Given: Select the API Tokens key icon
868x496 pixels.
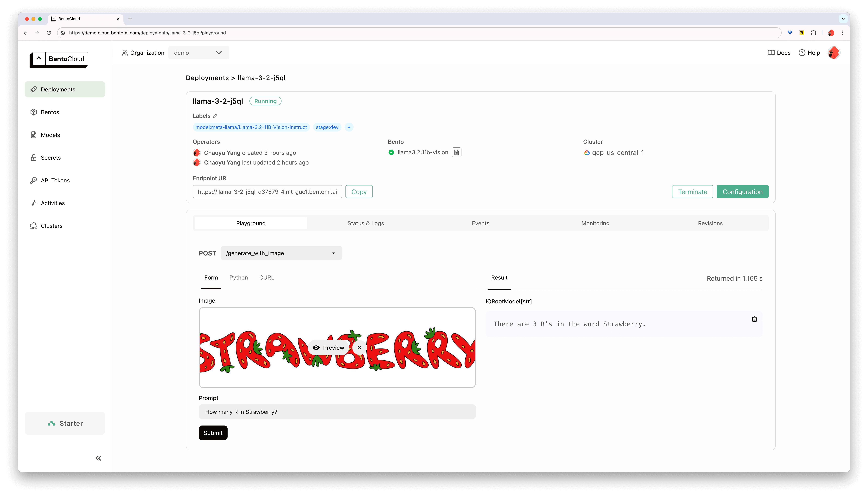Looking at the screenshot, I should tap(33, 180).
